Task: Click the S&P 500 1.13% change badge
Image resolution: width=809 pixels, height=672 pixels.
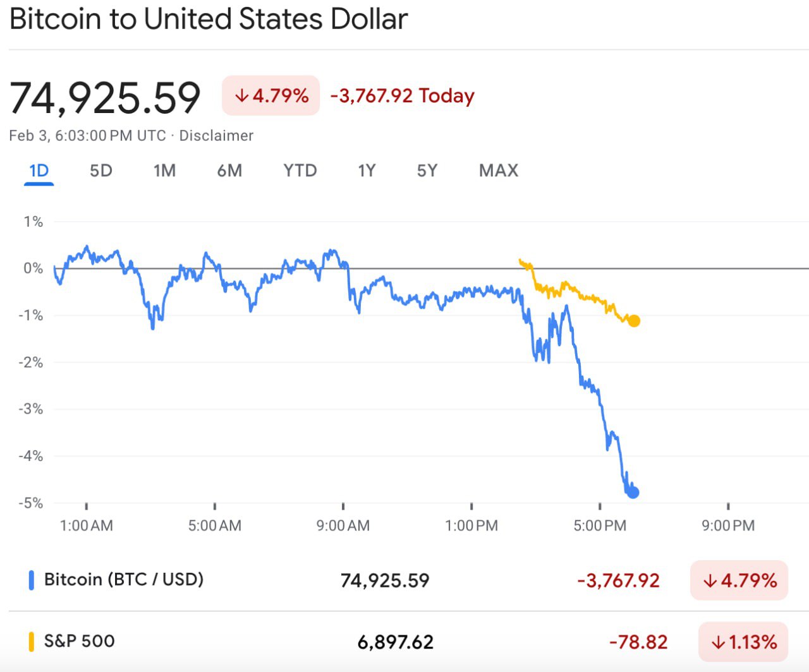Action: tap(743, 642)
